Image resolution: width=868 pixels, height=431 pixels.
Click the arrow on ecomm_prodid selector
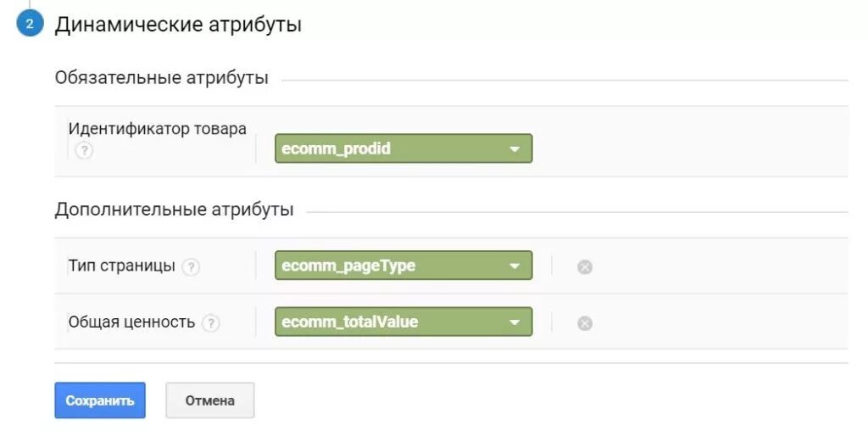point(514,149)
